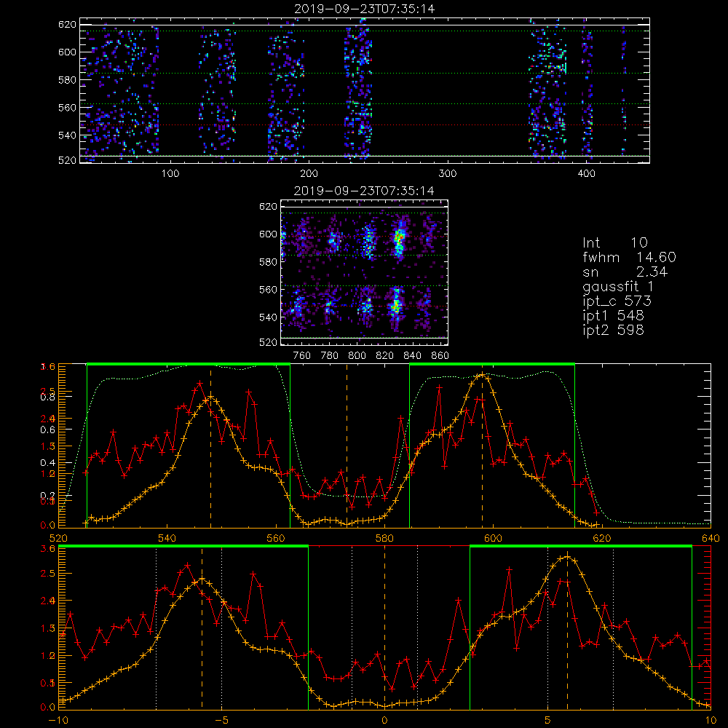Click the 'ipt1 548' readout
This screenshot has width=728, height=728.
613,316
